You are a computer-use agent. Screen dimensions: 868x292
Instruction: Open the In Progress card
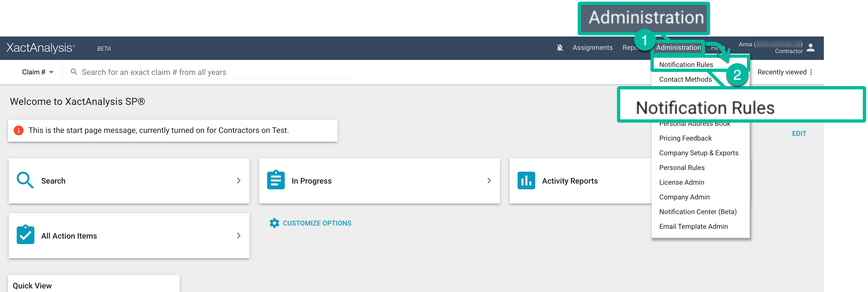(x=379, y=181)
